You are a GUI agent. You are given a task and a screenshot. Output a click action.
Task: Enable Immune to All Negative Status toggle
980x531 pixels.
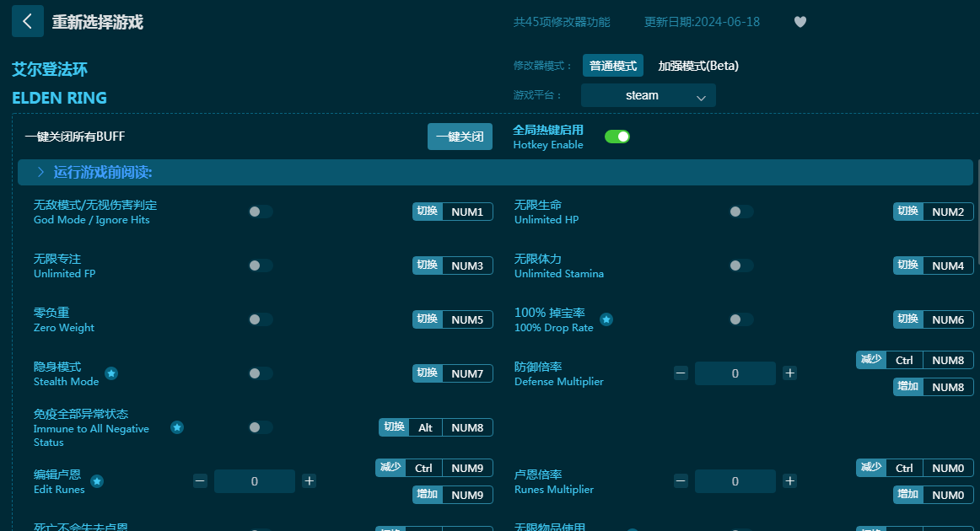261,427
